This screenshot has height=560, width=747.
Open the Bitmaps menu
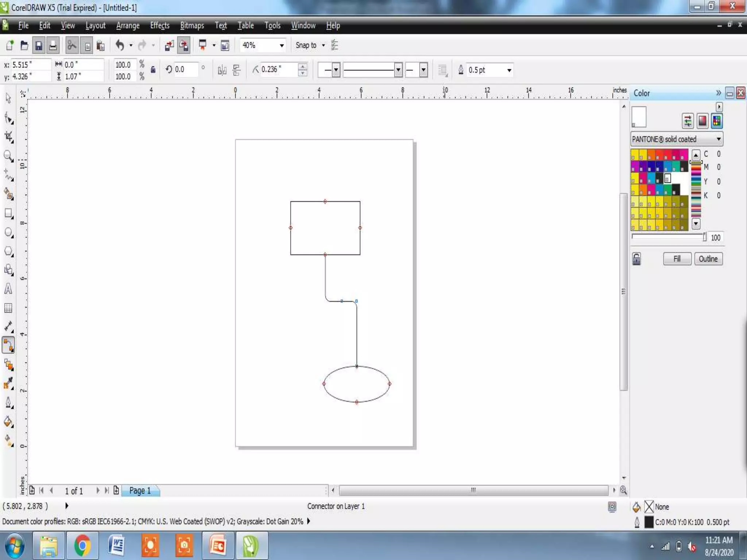[192, 26]
